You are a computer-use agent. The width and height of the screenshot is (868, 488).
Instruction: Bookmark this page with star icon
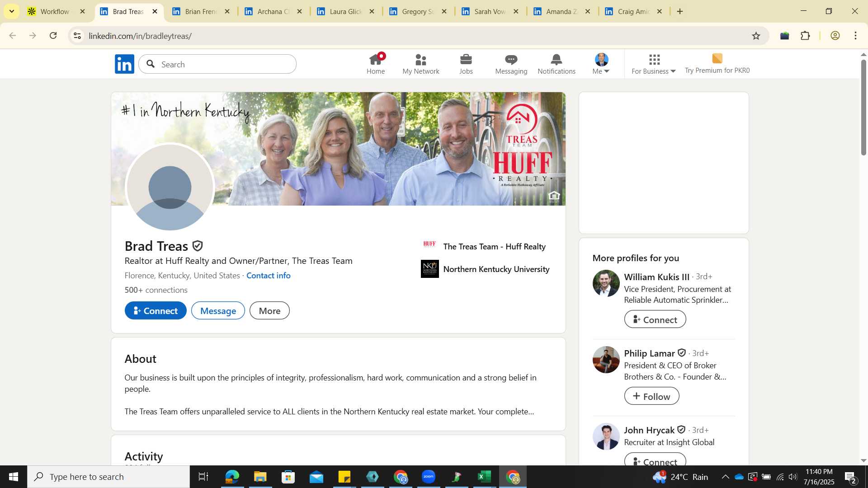pyautogui.click(x=756, y=36)
